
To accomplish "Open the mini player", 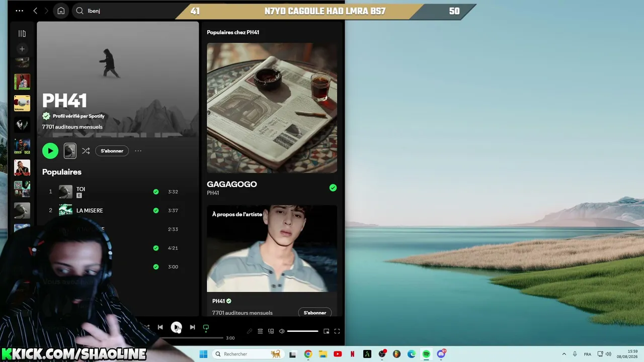I will coord(326,331).
